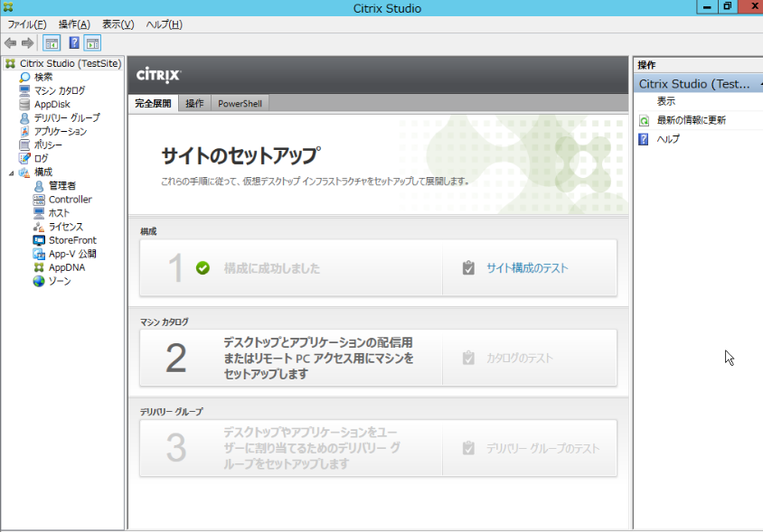The image size is (763, 532).
Task: Select App-V 公開 tree item
Action: [x=72, y=254]
